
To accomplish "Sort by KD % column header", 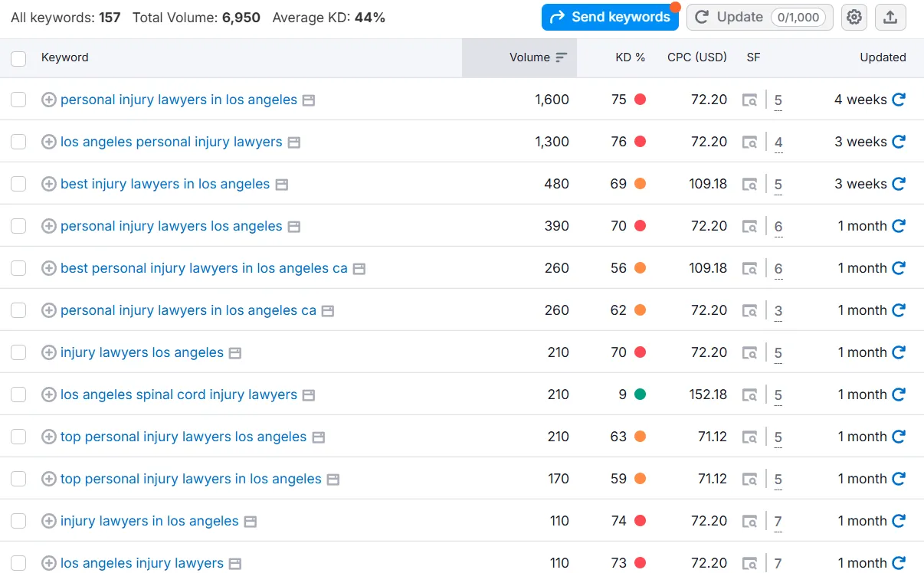I will coord(630,57).
